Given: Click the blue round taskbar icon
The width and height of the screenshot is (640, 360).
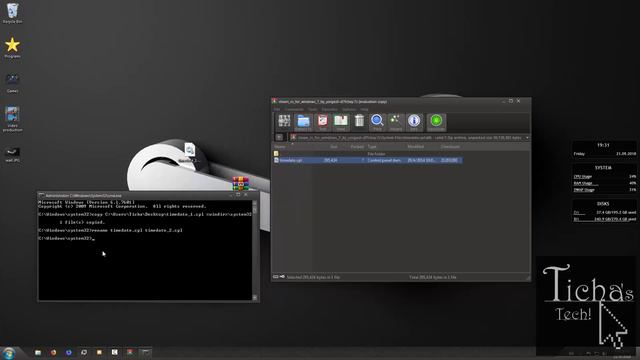Looking at the screenshot, I should (x=69, y=352).
